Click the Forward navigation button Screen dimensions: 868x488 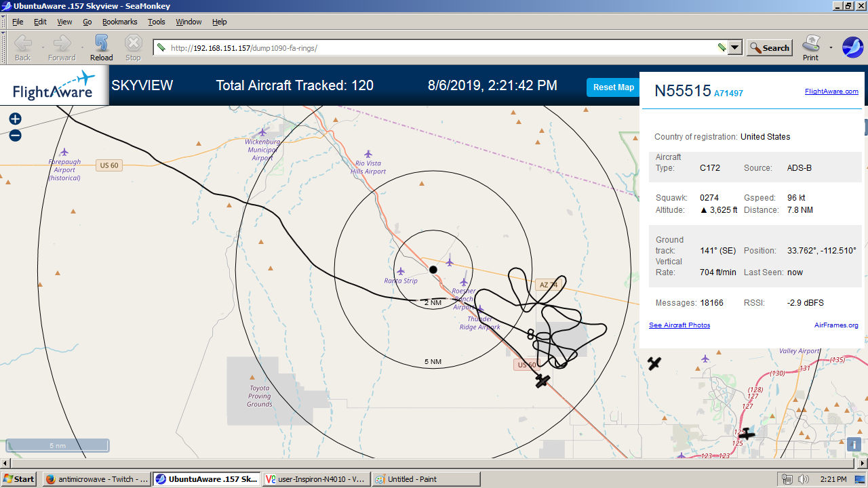tap(62, 47)
